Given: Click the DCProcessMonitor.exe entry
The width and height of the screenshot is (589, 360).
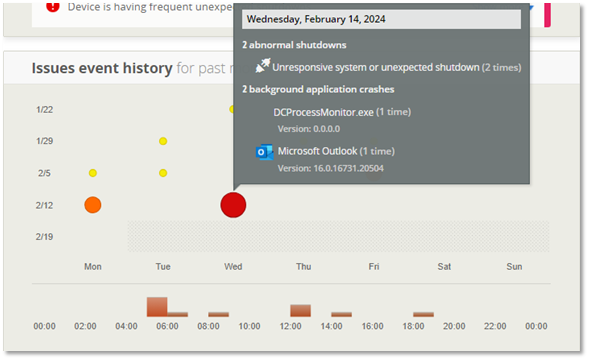Looking at the screenshot, I should coord(342,112).
